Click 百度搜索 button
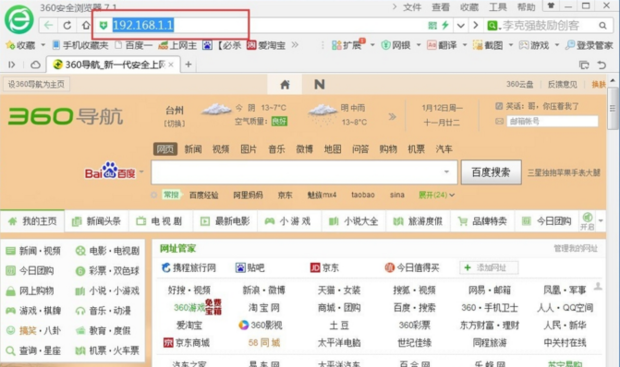Image resolution: width=620 pixels, height=367 pixels. click(x=491, y=172)
